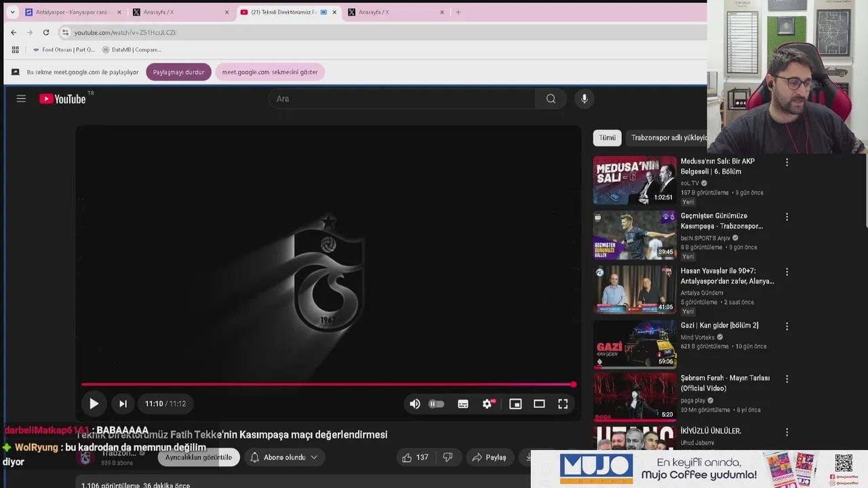Open options for Gazi Kan gider video
Screen dimensions: 868x488
[x=787, y=326]
